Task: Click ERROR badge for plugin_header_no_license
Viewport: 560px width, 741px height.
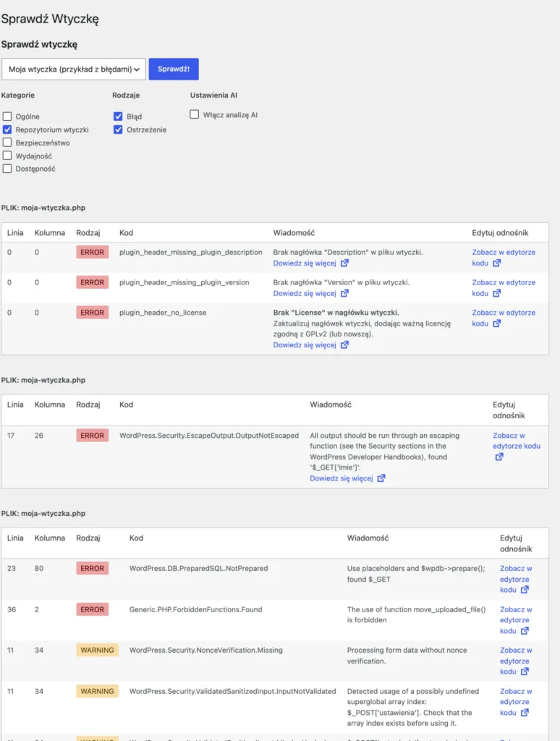Action: click(92, 313)
